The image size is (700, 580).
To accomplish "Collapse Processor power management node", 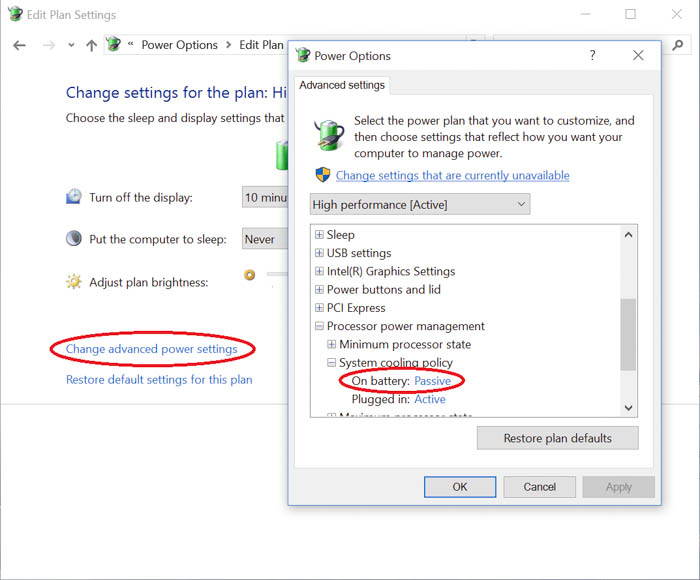I will pos(319,326).
